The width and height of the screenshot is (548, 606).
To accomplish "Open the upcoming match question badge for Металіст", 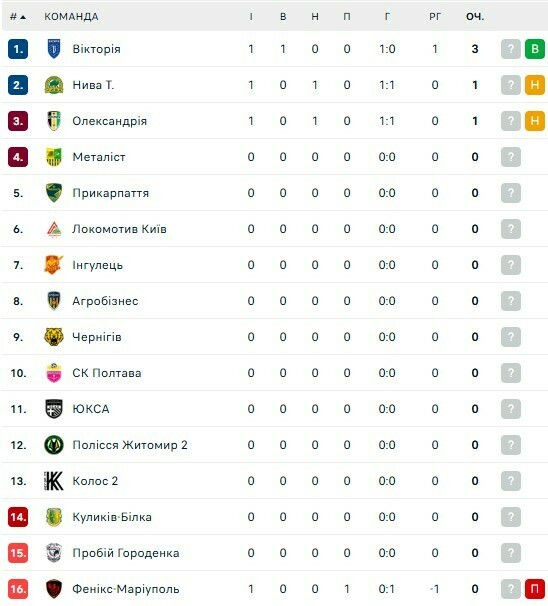I will click(511, 157).
